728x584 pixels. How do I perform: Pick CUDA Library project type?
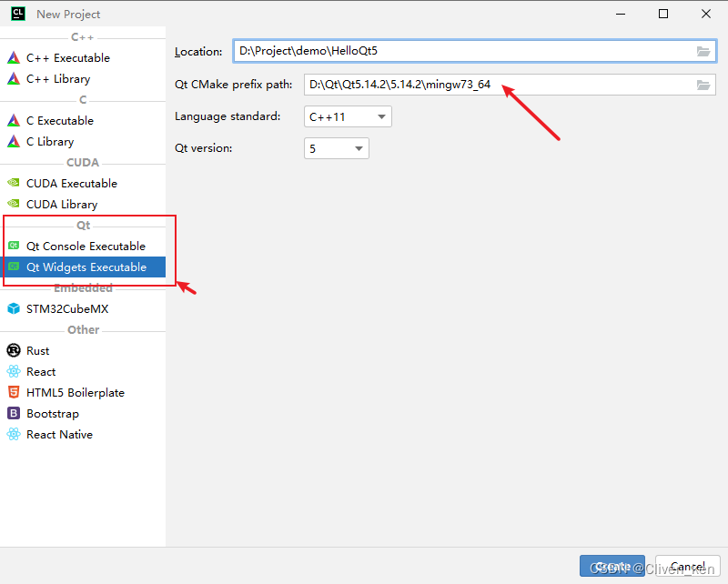(x=83, y=204)
